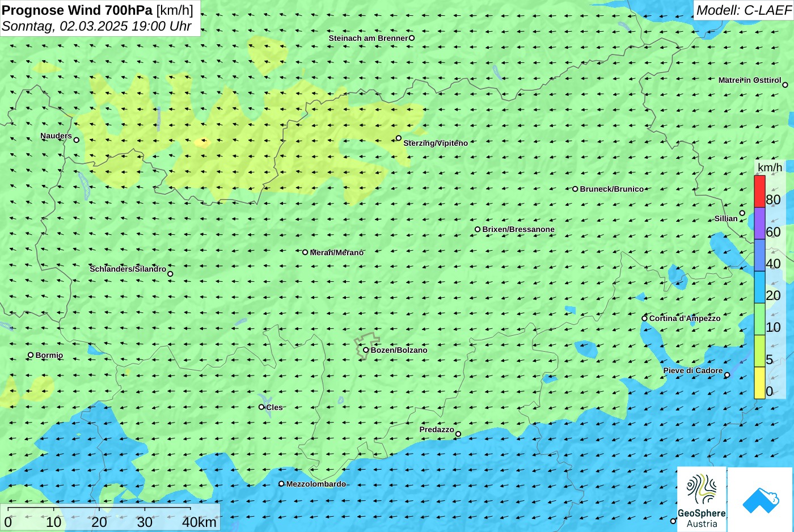Select the Nauders location marker
The width and height of the screenshot is (794, 532).
tap(76, 140)
